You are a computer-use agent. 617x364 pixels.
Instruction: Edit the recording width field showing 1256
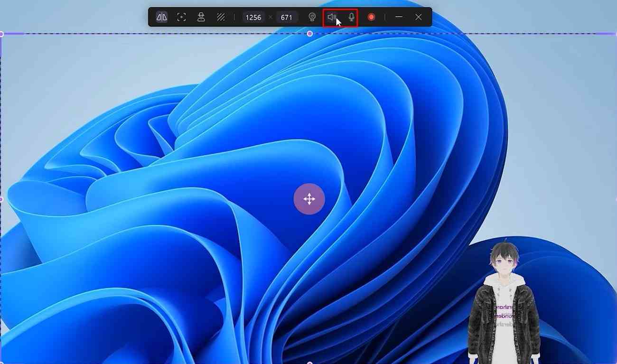click(x=253, y=17)
